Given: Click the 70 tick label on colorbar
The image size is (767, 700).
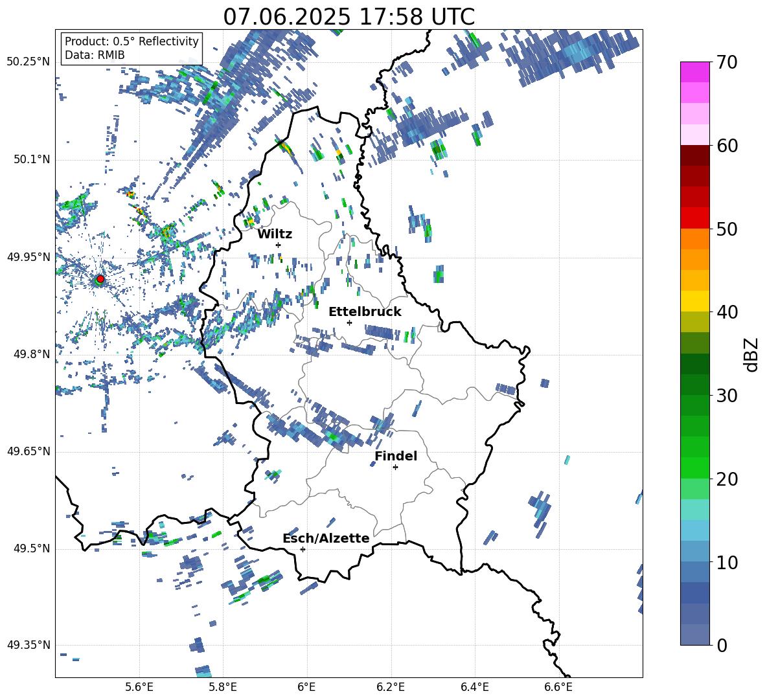Looking at the screenshot, I should pyautogui.click(x=726, y=63).
